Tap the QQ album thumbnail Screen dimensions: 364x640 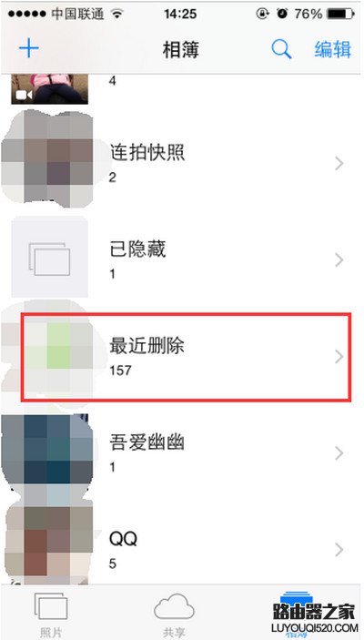(49, 543)
